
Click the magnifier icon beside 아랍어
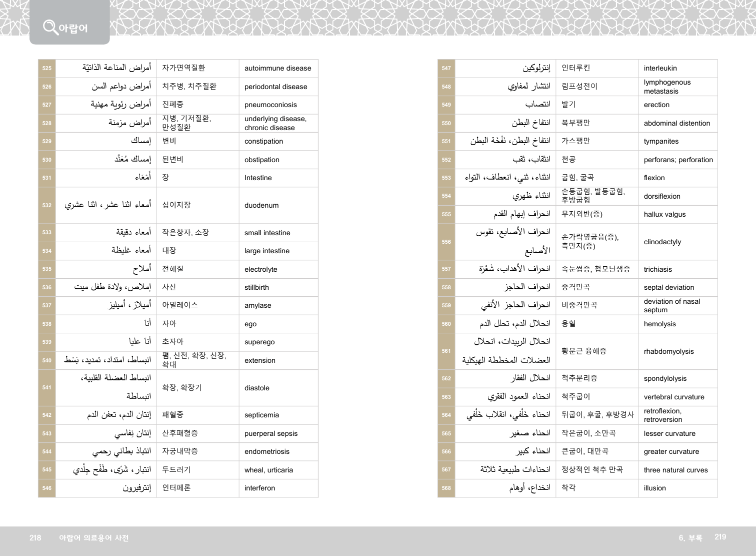click(x=50, y=27)
